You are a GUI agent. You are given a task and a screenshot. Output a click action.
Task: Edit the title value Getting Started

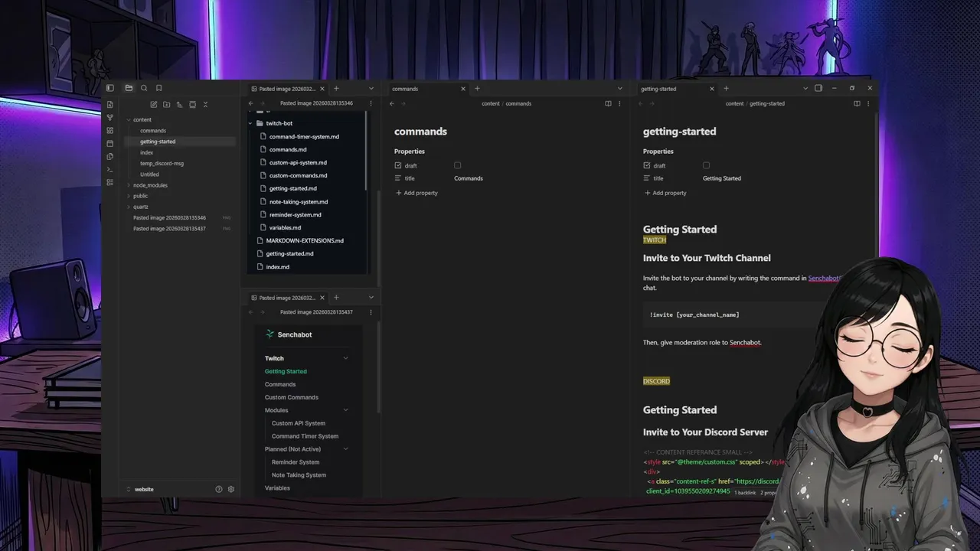pyautogui.click(x=722, y=178)
